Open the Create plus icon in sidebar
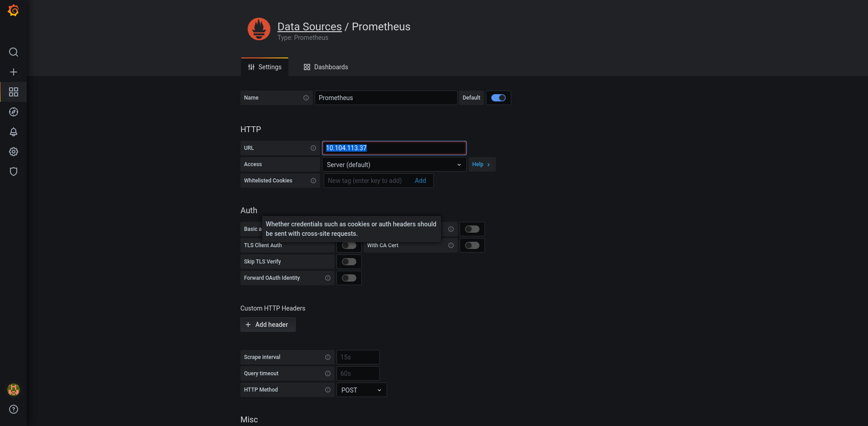Viewport: 868px width, 426px height. click(14, 72)
